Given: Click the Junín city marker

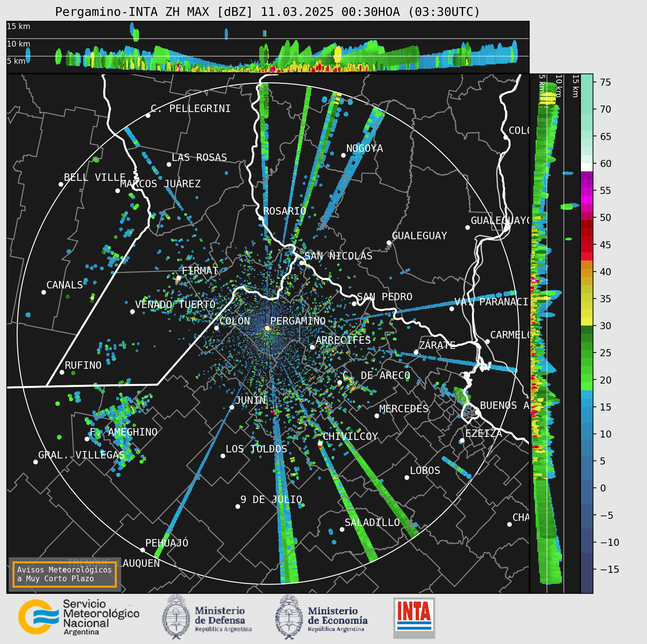Looking at the screenshot, I should (232, 408).
